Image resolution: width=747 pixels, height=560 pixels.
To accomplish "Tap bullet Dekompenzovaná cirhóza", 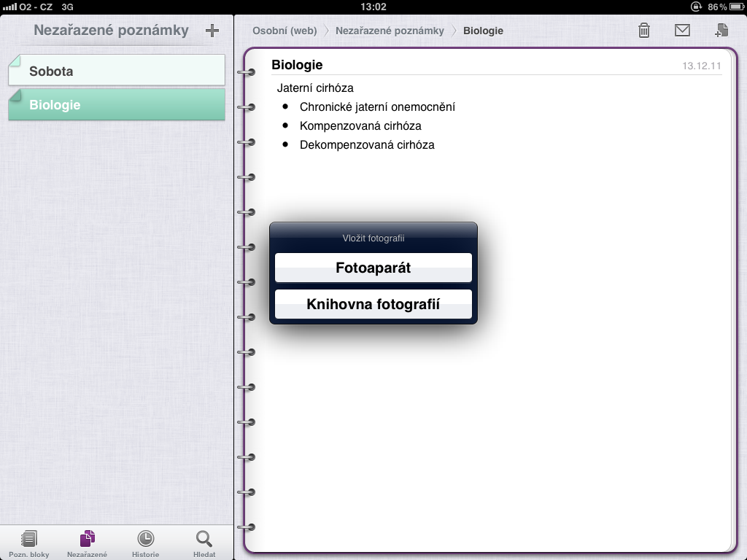I will 368,145.
